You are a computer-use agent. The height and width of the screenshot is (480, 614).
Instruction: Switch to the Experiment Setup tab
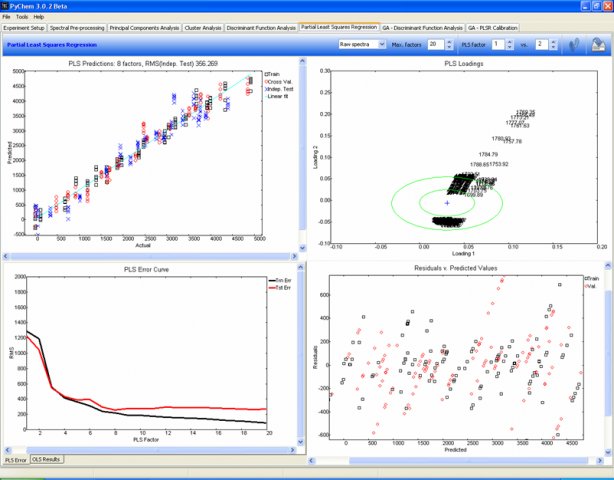click(x=24, y=28)
